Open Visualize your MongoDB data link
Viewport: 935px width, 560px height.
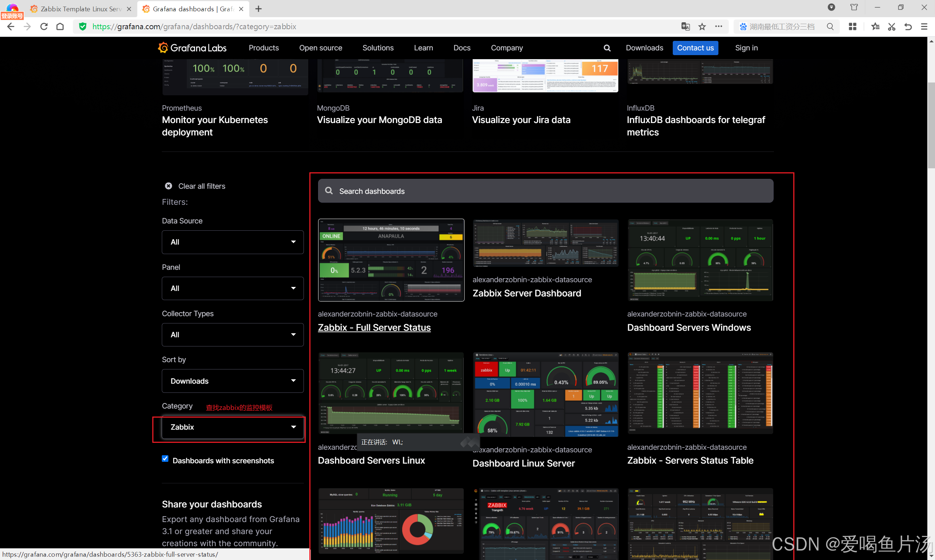379,120
